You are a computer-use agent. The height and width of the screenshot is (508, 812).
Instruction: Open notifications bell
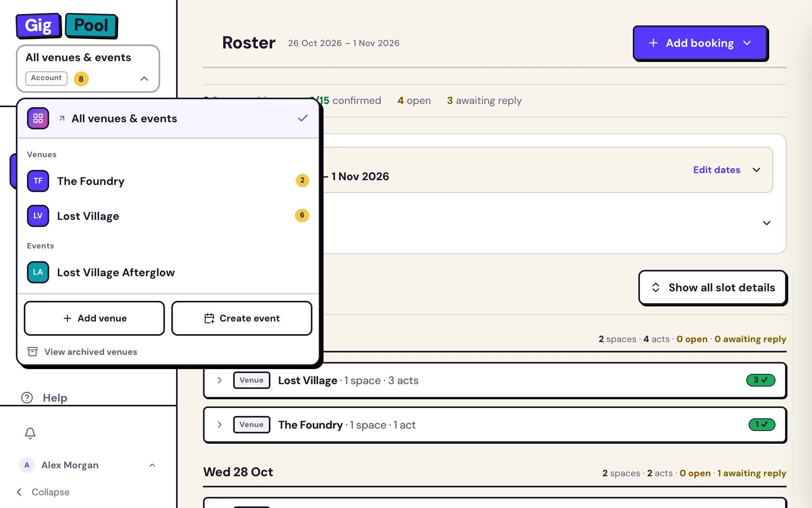30,433
